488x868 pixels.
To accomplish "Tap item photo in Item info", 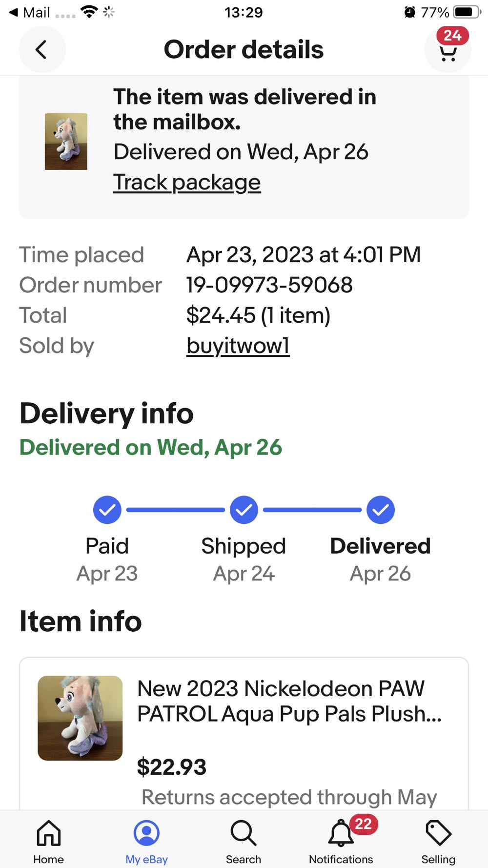I will [x=80, y=718].
